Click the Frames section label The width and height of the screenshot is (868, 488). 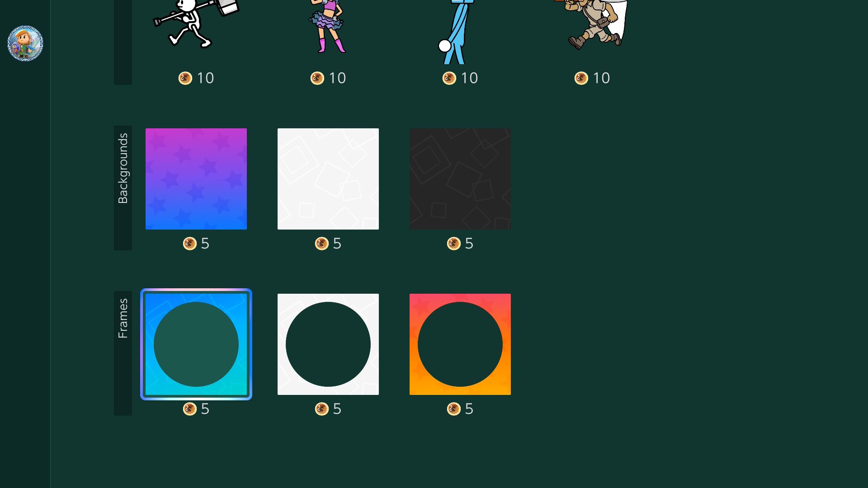point(123,318)
